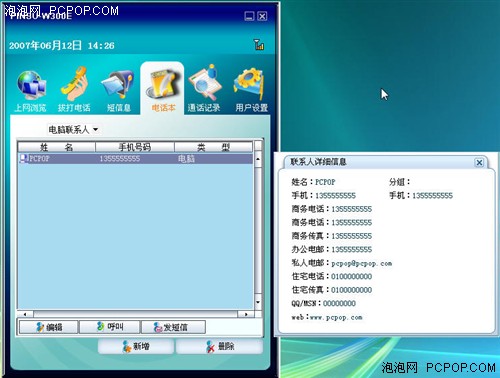The image size is (500, 378).
Task: Click the 办公电邮 1355555555 value
Action: [352, 249]
